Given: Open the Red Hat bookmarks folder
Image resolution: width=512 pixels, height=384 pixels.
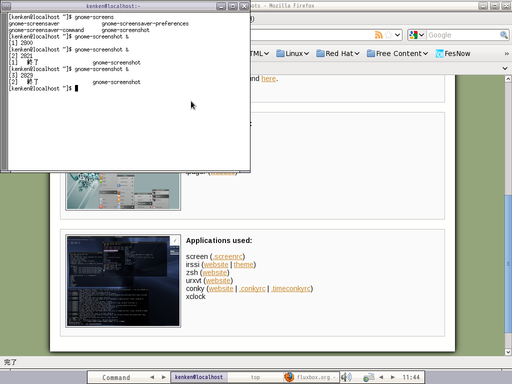Looking at the screenshot, I should (x=338, y=53).
